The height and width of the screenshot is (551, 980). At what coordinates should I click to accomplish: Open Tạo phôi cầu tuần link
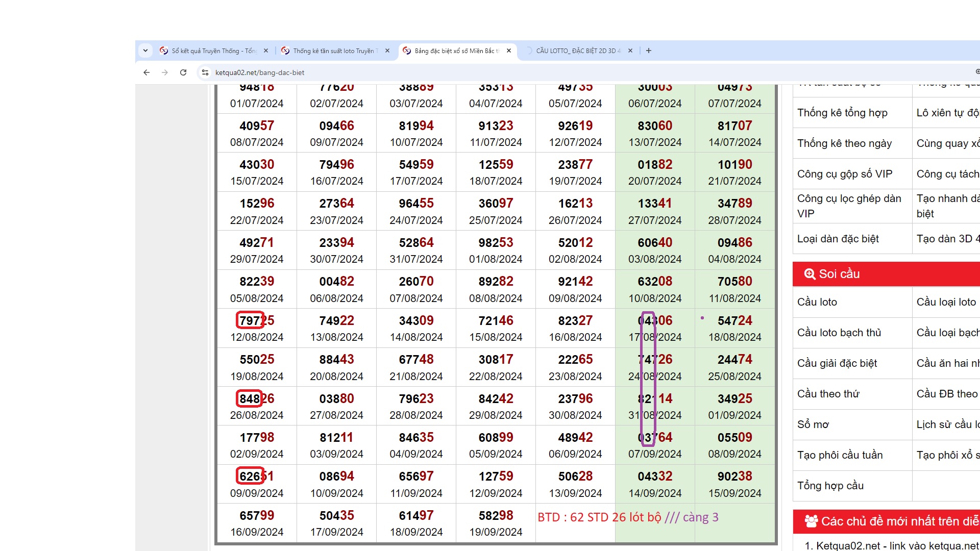(840, 455)
